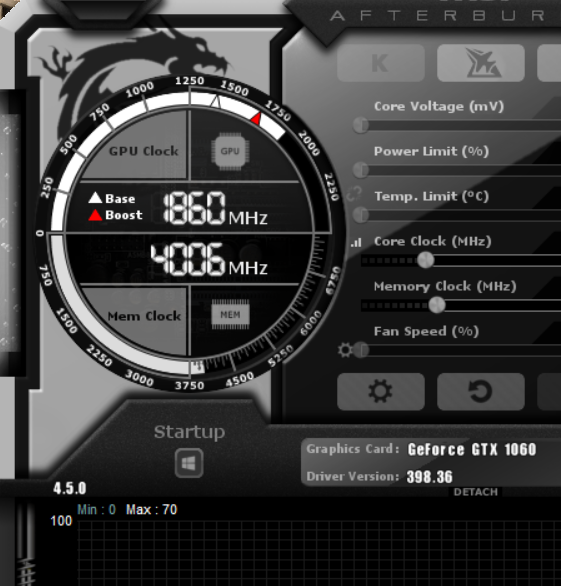Screen dimensions: 561x586
Task: Click the Fan Speed slider knob
Action: coord(361,350)
